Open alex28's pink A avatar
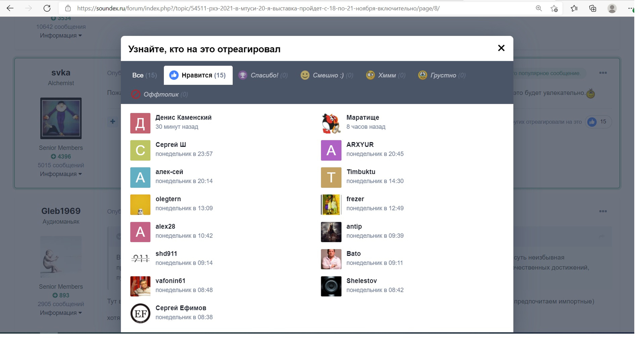 click(140, 232)
